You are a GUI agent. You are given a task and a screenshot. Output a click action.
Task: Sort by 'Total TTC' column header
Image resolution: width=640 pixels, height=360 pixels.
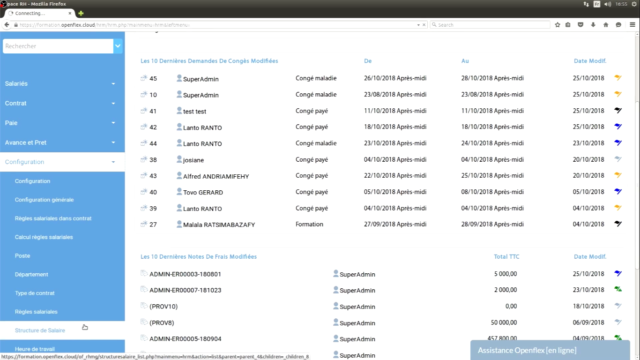[x=506, y=256]
